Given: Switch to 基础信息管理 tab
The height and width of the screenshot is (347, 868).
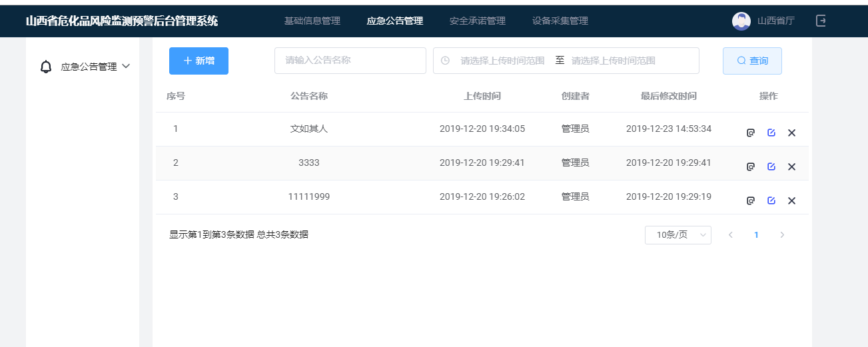Looking at the screenshot, I should coord(312,21).
